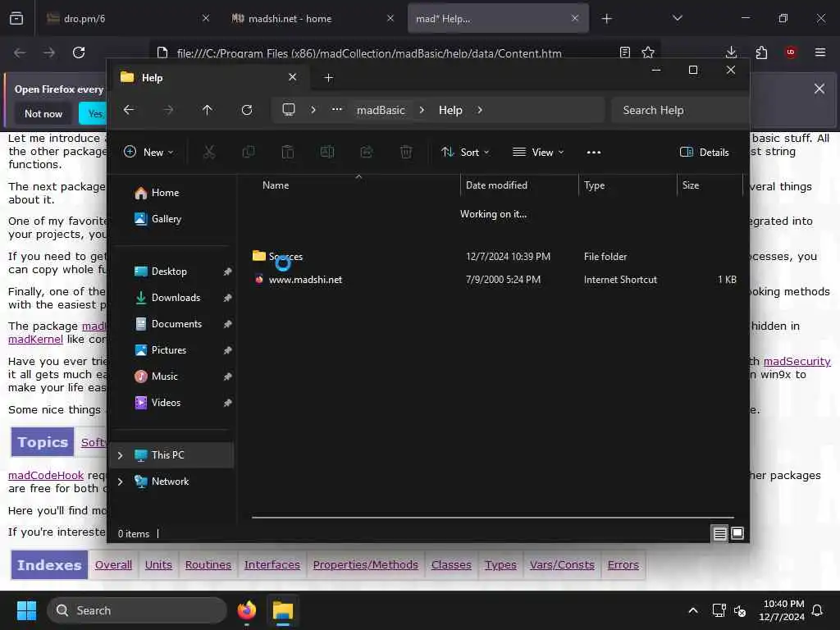
Task: Expand hidden breadcrumb path ellipsis
Action: [x=336, y=110]
